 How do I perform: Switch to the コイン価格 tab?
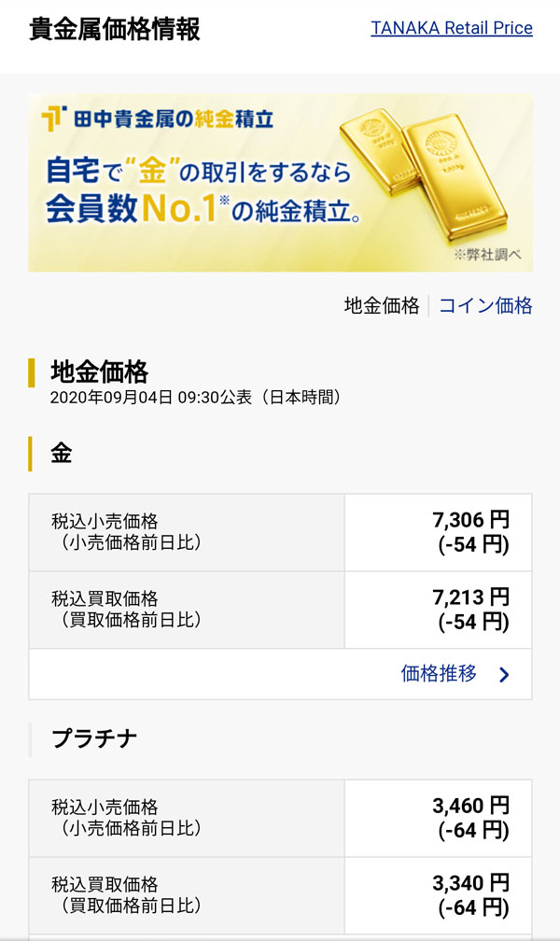pyautogui.click(x=485, y=305)
